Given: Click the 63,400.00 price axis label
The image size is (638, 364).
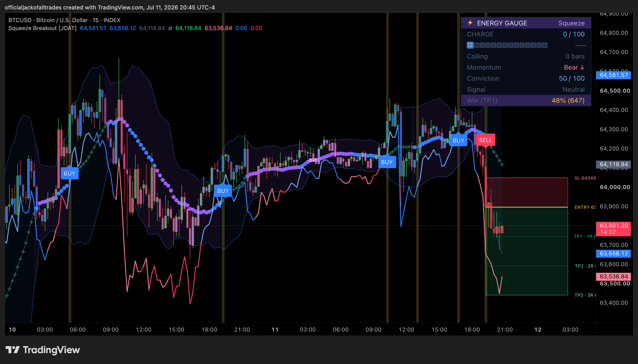Looking at the screenshot, I should (614, 303).
